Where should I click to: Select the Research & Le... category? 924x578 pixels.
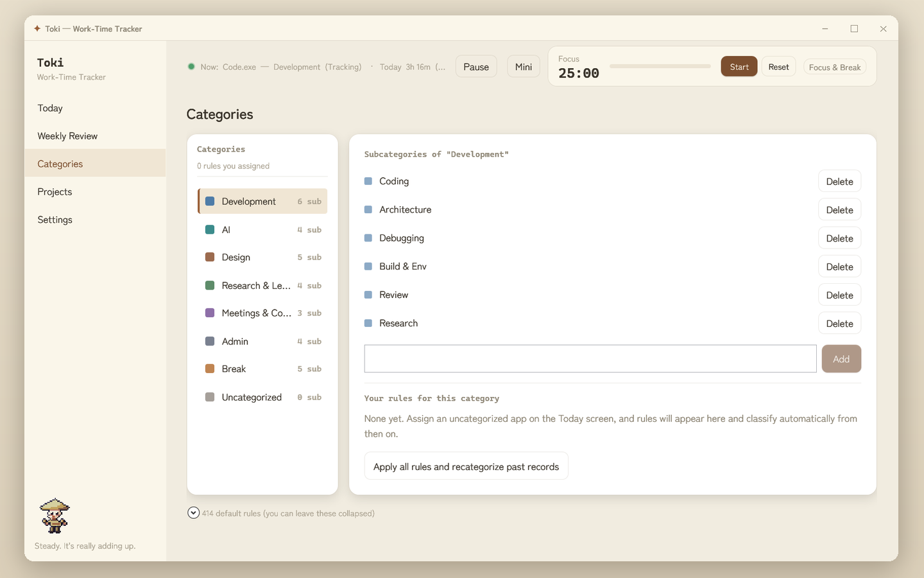point(262,285)
